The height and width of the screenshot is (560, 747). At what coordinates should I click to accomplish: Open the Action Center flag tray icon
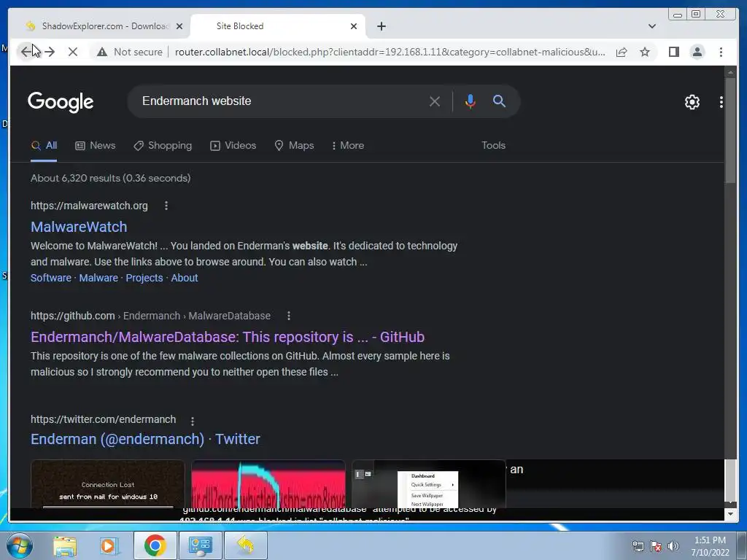656,546
